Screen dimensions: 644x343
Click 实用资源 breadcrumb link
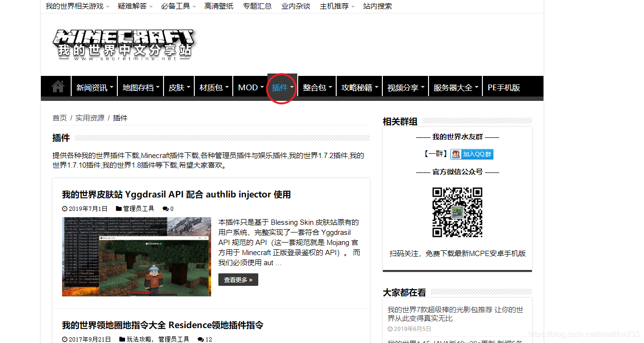90,118
